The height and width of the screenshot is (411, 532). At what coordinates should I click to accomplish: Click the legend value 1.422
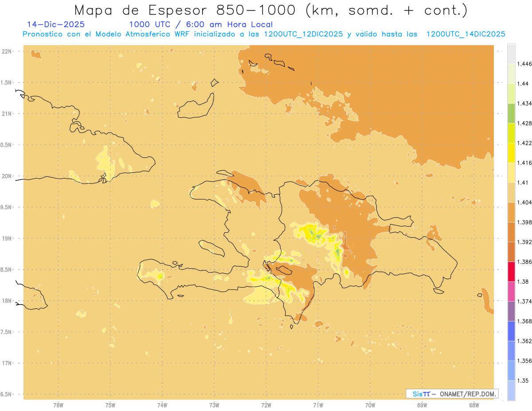(525, 143)
